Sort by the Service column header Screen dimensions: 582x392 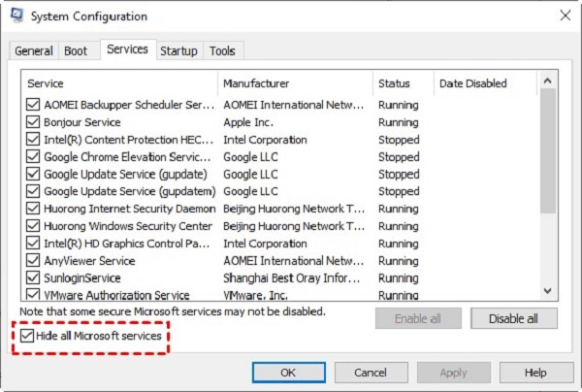tap(119, 83)
